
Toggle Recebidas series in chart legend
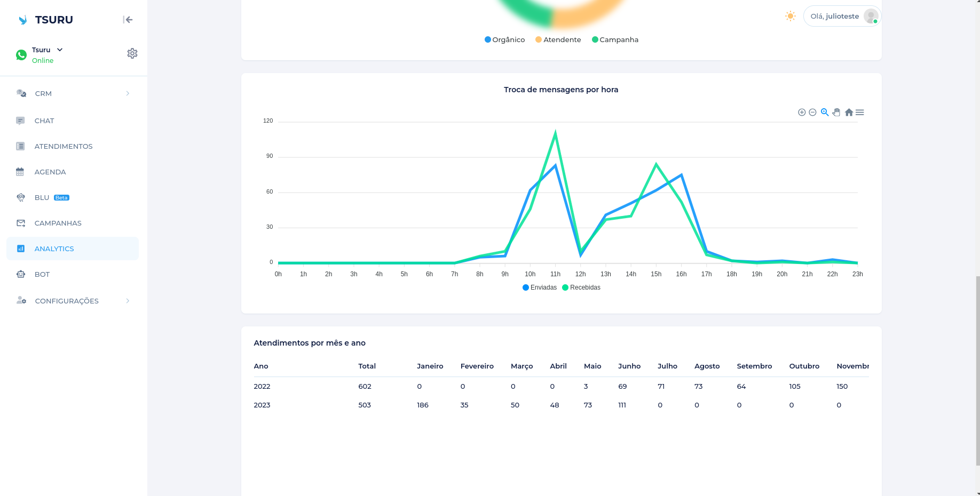click(x=581, y=287)
